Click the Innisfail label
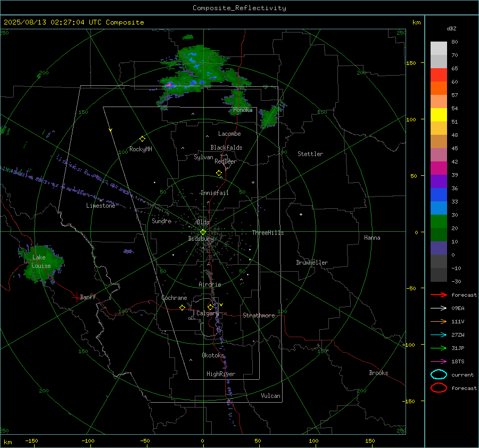This screenshot has width=479, height=448. tap(214, 193)
